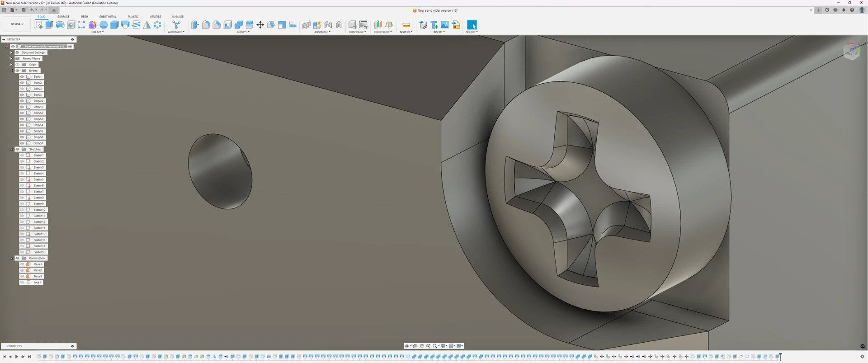Toggle visibility of the Origin folder
The height and width of the screenshot is (363, 868).
(18, 65)
